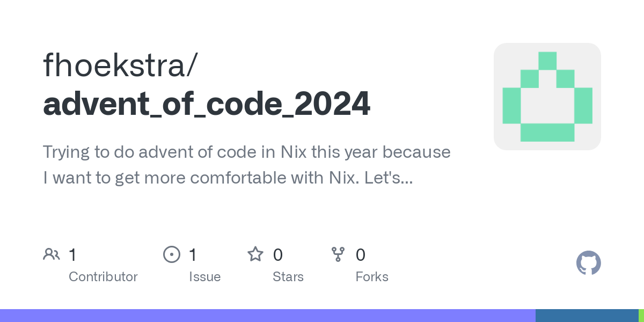
Task: Open the green pixel avatar image
Action: tap(547, 97)
